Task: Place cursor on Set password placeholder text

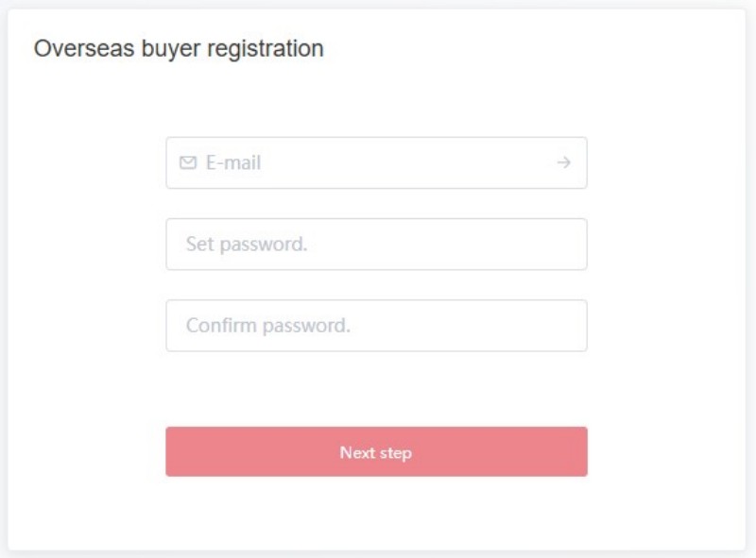Action: coord(247,245)
